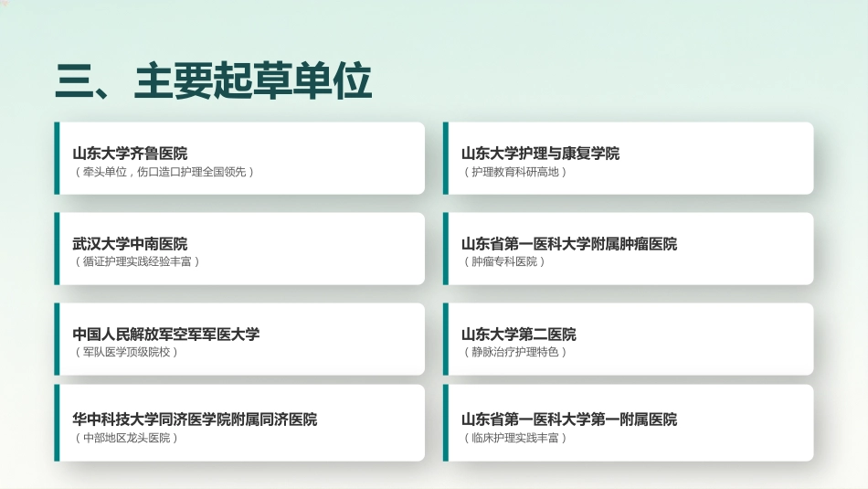This screenshot has height=489, width=868.
Task: Select the card titled 山东大学护理与康复学院
Action: [629, 158]
